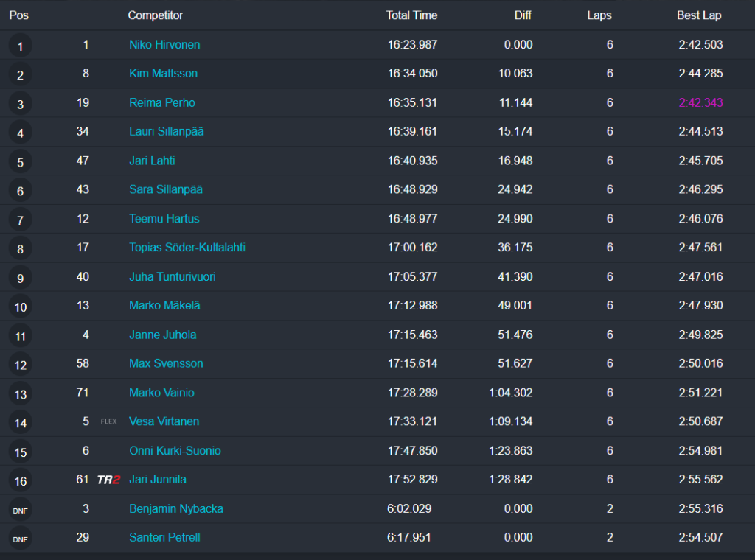The image size is (755, 560).
Task: Open Sara Sillanpää's competitor link
Action: (x=166, y=189)
